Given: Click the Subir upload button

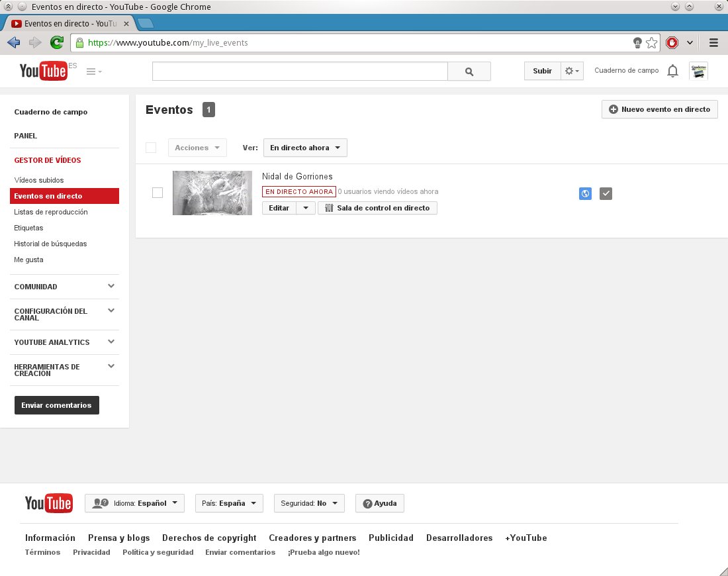Looking at the screenshot, I should coord(542,71).
